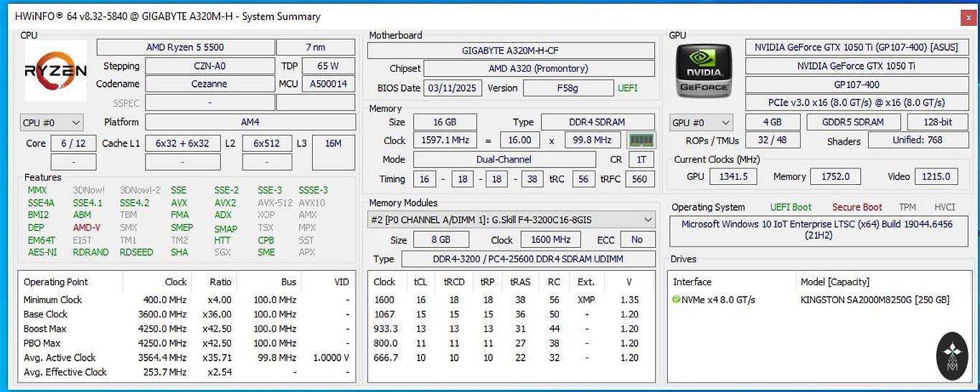This screenshot has height=392, width=980.
Task: Open the CPU #0 selector dropdown
Action: [x=52, y=123]
